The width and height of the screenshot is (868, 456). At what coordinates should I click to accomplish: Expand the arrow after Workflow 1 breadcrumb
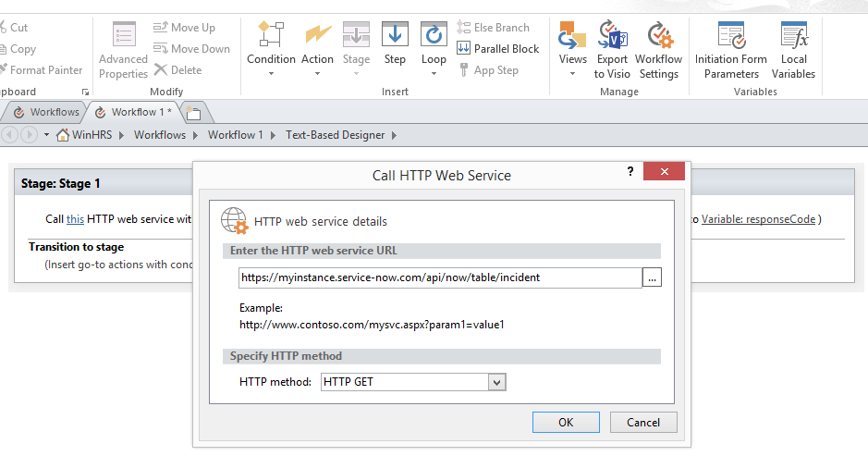click(x=273, y=135)
